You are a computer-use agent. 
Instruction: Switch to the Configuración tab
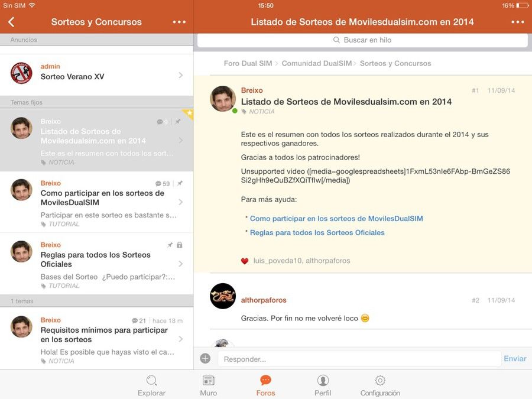point(380,386)
